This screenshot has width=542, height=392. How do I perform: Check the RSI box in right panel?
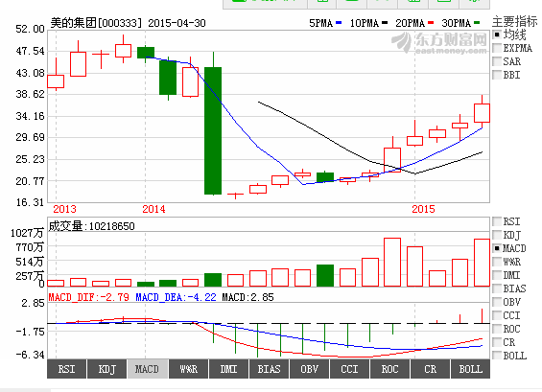(497, 221)
